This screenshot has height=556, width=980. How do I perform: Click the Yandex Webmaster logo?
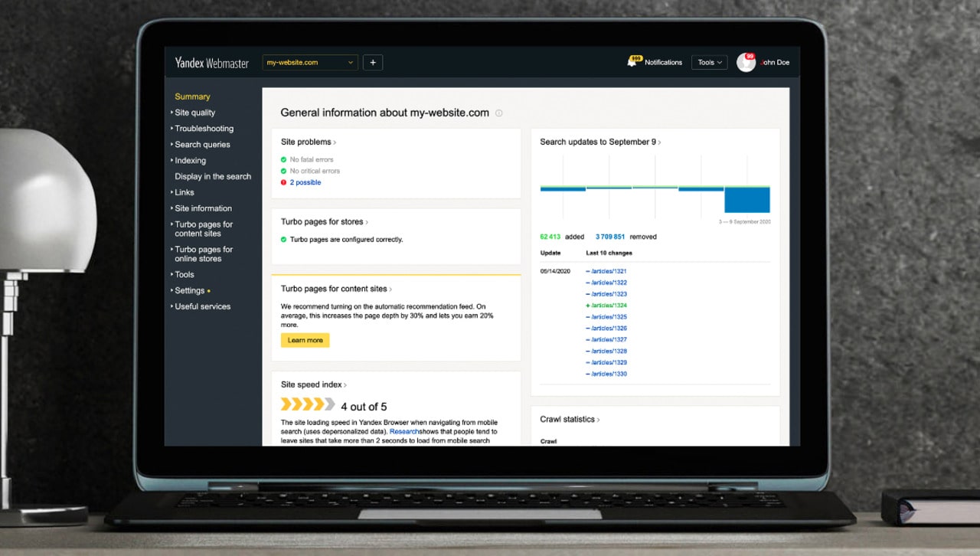pyautogui.click(x=211, y=63)
